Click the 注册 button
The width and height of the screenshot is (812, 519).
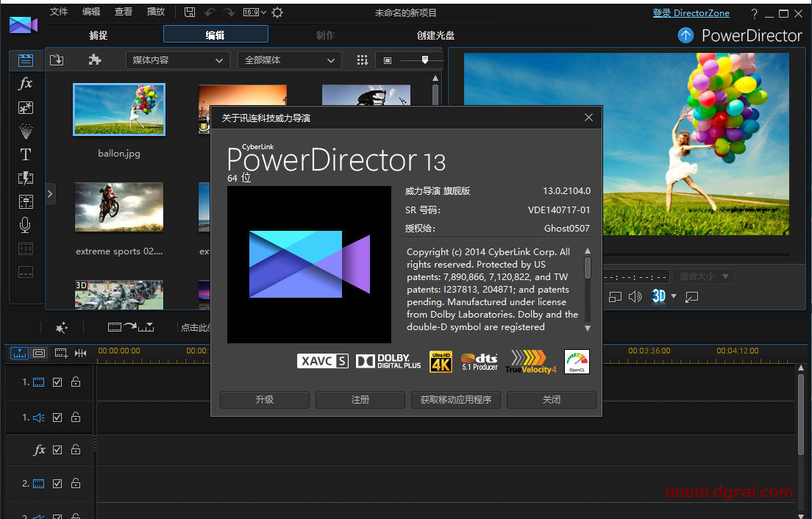coord(360,400)
